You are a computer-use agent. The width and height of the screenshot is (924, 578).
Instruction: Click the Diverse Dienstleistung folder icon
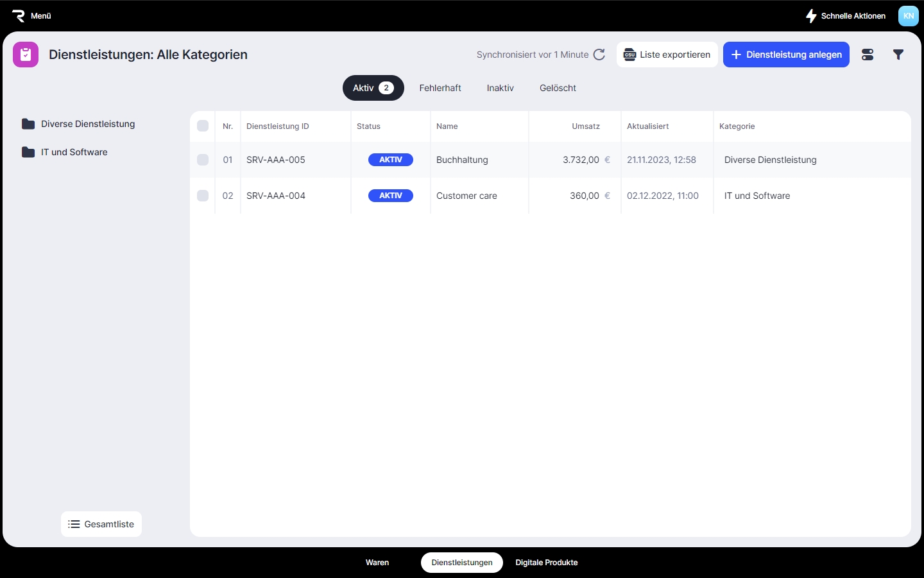coord(28,124)
